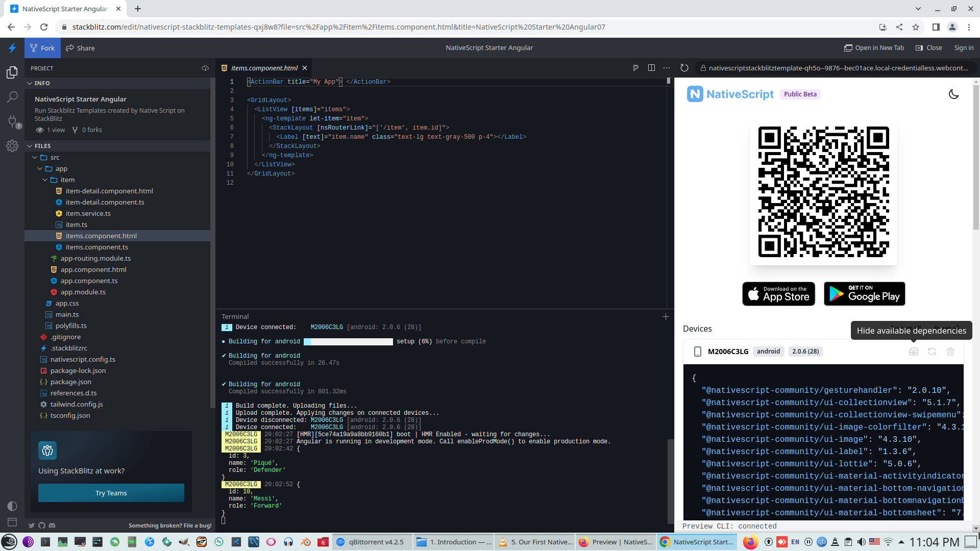Restart device M2006C3LG with refresh icon
Image resolution: width=980 pixels, height=551 pixels.
[932, 352]
